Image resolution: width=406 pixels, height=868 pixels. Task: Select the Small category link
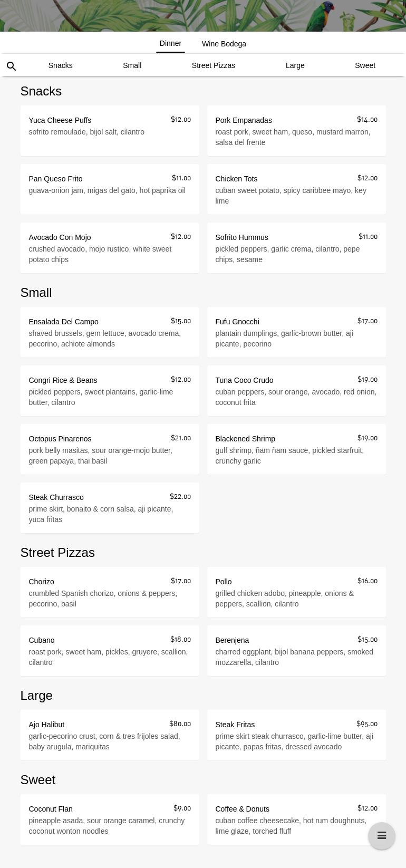(132, 65)
